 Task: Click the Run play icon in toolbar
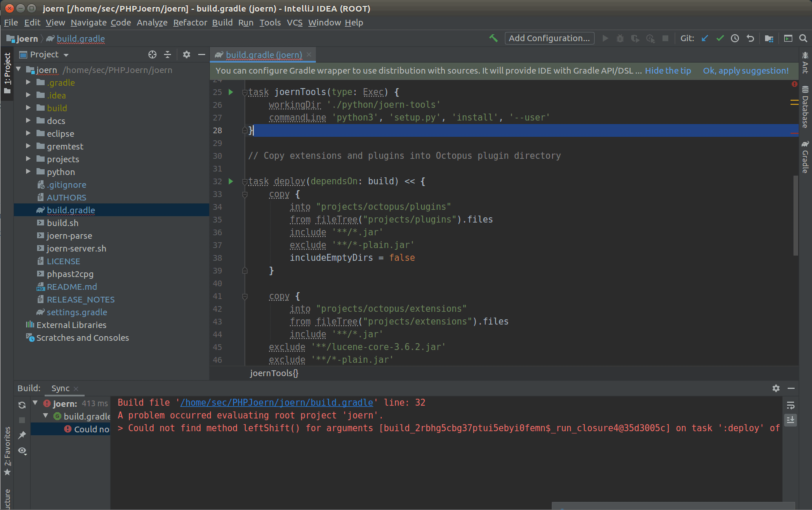(605, 39)
